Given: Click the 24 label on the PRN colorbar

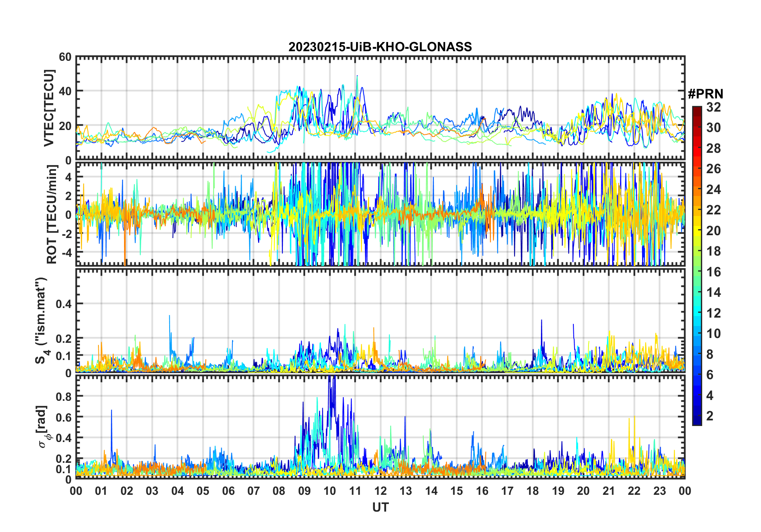Looking at the screenshot, I should [713, 190].
